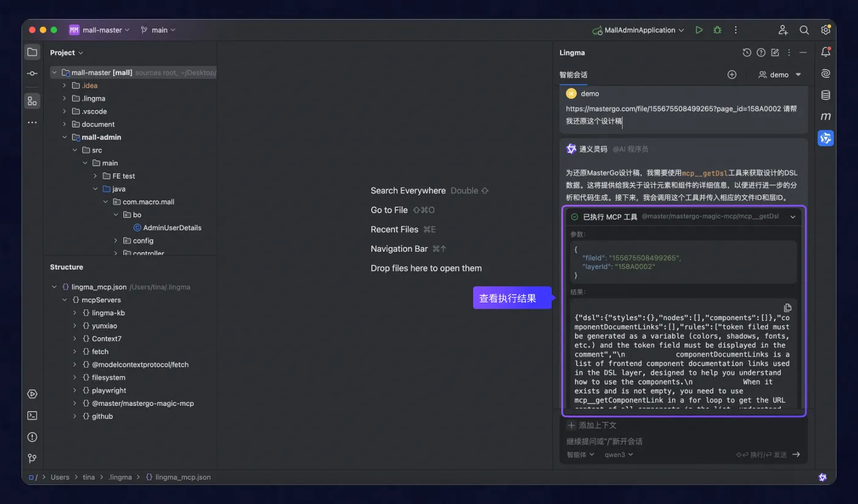Debug MallAdminApplication with bug icon
The height and width of the screenshot is (504, 858).
point(717,30)
